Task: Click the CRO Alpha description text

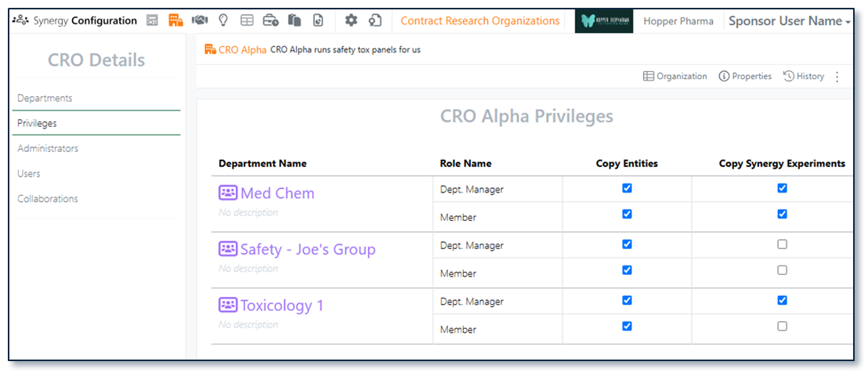Action: coord(345,49)
